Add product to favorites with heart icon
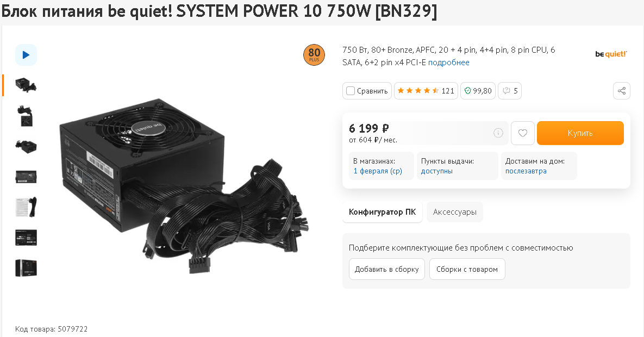This screenshot has height=337, width=644. pyautogui.click(x=522, y=133)
